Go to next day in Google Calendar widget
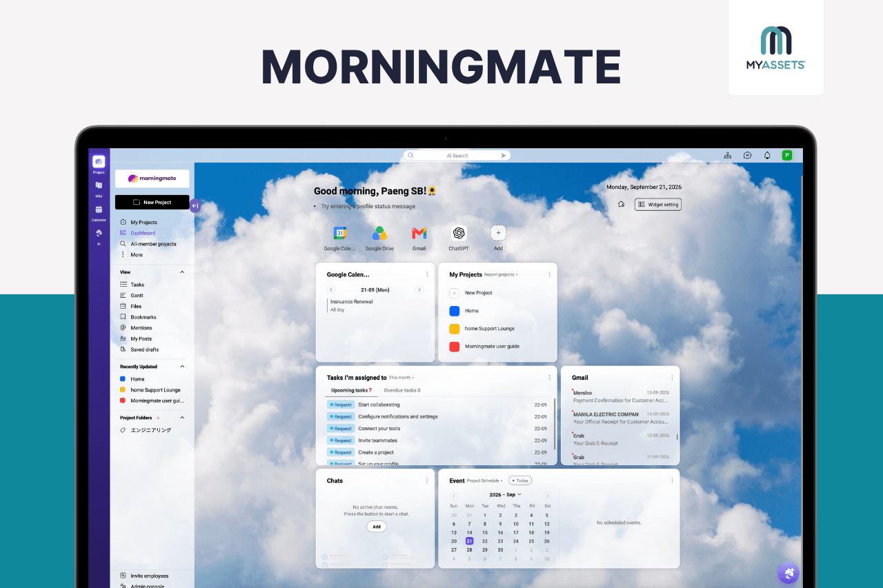The height and width of the screenshot is (588, 883). click(x=419, y=290)
